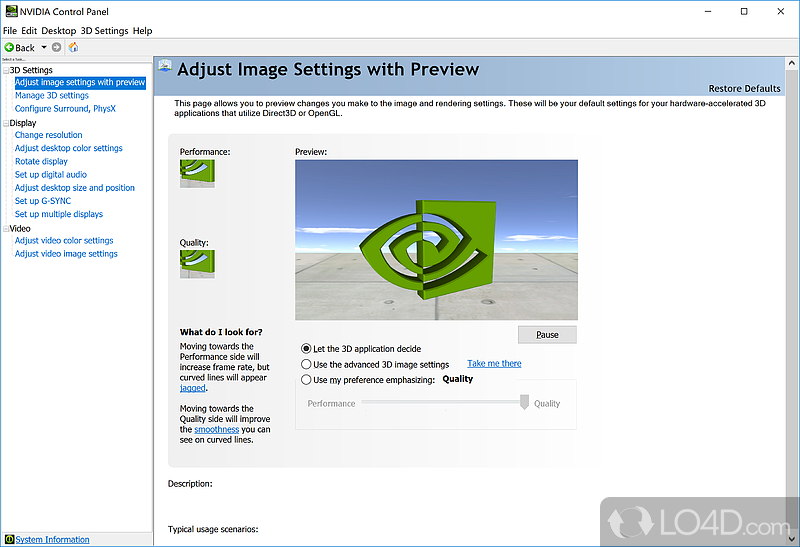Open Set up G-SYNC page

(x=43, y=201)
